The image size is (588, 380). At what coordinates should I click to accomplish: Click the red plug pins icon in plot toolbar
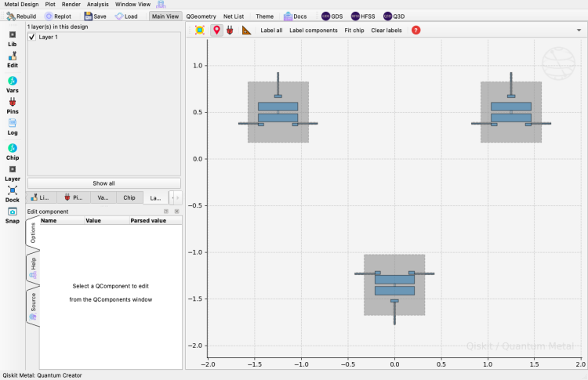(x=230, y=30)
